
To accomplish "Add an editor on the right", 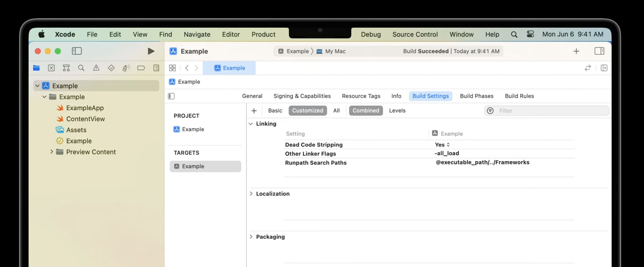I will (x=604, y=68).
